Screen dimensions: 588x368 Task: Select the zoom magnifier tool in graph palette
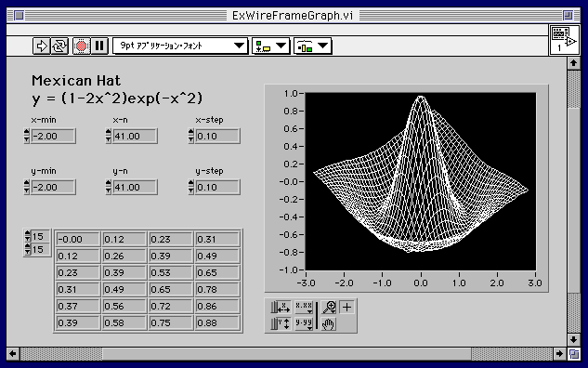pos(329,308)
